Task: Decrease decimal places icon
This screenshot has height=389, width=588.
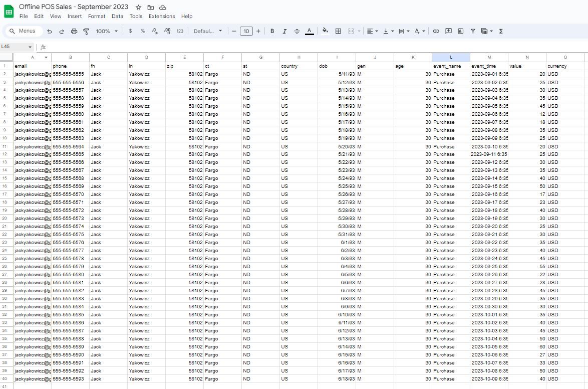Action: point(155,31)
